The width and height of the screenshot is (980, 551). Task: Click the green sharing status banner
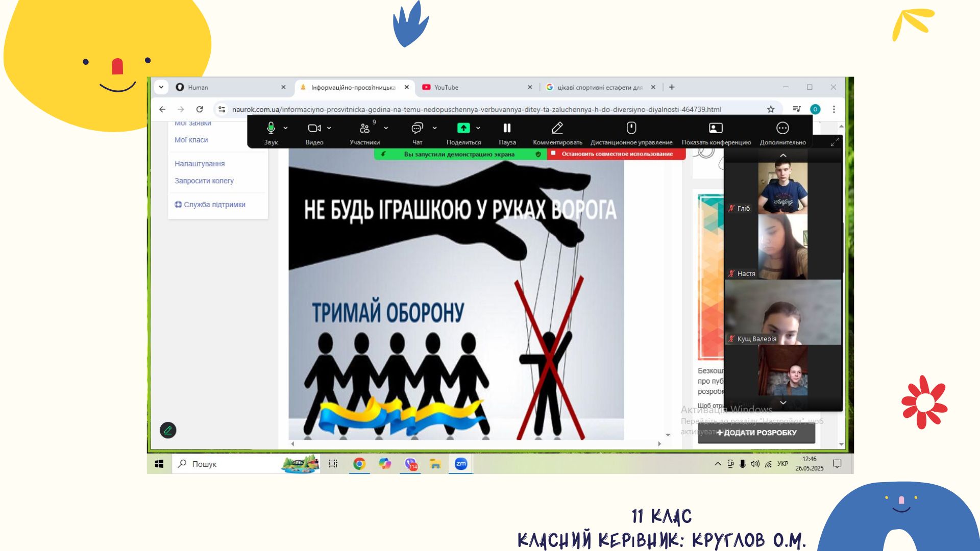(459, 154)
